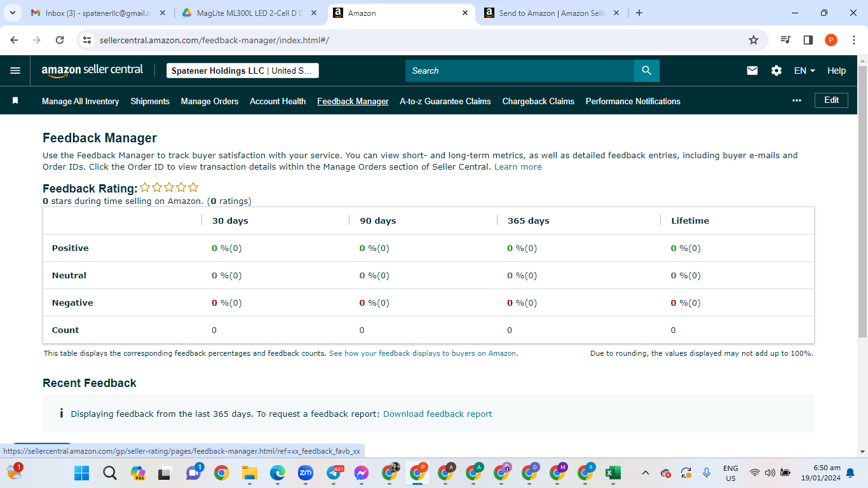Reload the current page
Viewport: 868px width, 488px height.
click(x=60, y=40)
